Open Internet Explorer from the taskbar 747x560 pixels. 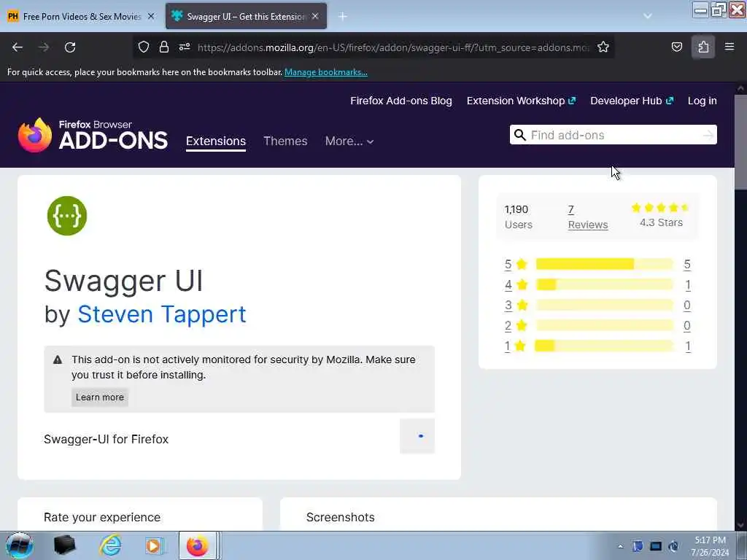point(110,545)
